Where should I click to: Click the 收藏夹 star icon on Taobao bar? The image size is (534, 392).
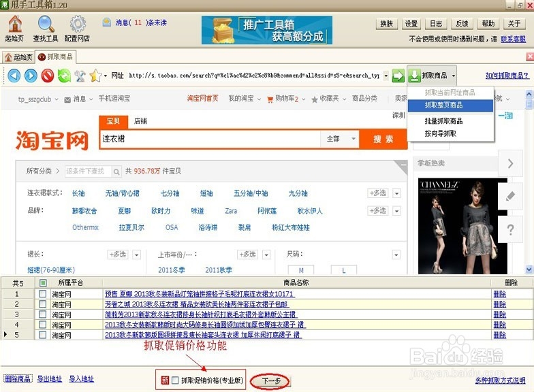pos(315,99)
